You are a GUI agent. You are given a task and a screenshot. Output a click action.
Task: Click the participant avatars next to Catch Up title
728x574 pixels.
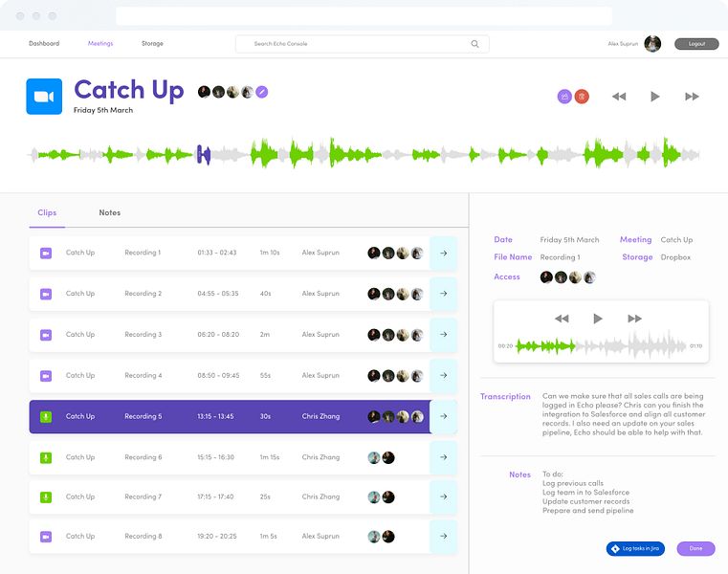[x=226, y=92]
